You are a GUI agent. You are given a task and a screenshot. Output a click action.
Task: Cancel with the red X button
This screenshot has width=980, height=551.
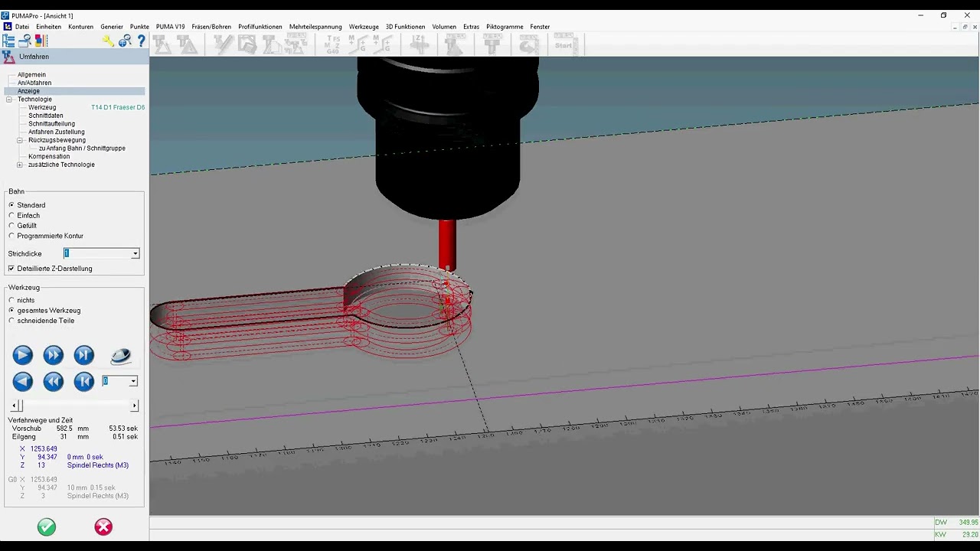pyautogui.click(x=103, y=527)
